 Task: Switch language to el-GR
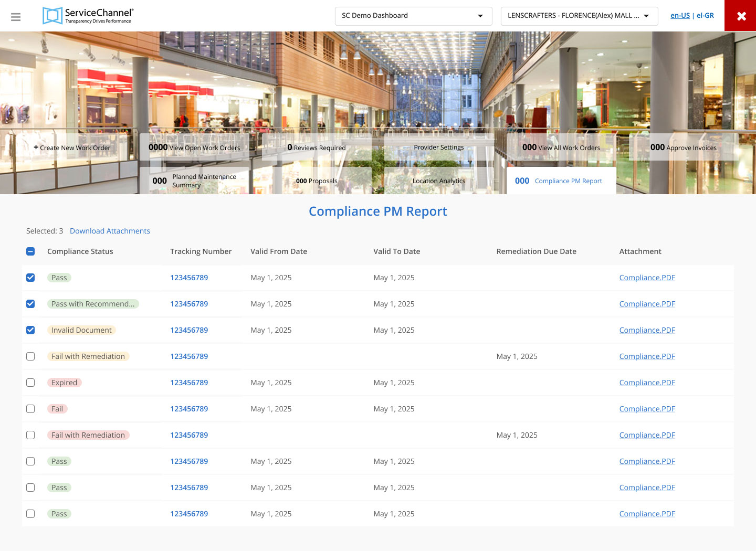[705, 16]
